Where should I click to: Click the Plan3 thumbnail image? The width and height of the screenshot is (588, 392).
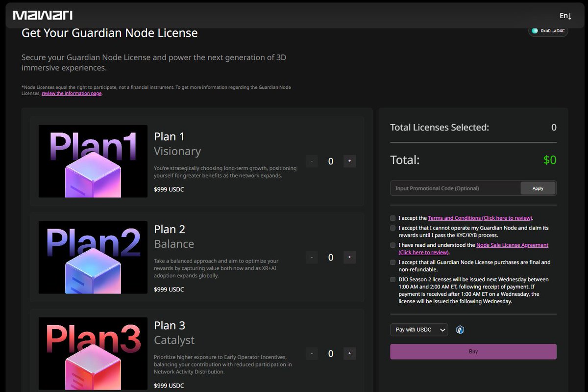93,354
